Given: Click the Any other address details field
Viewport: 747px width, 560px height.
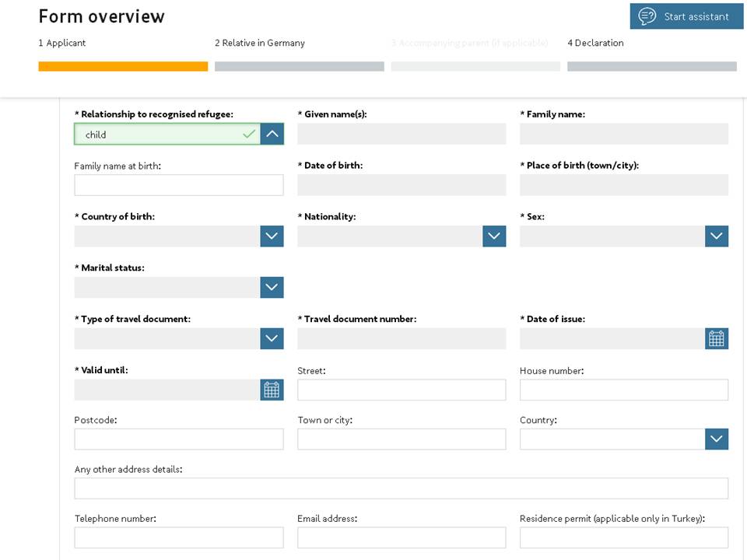Looking at the screenshot, I should click(x=402, y=488).
